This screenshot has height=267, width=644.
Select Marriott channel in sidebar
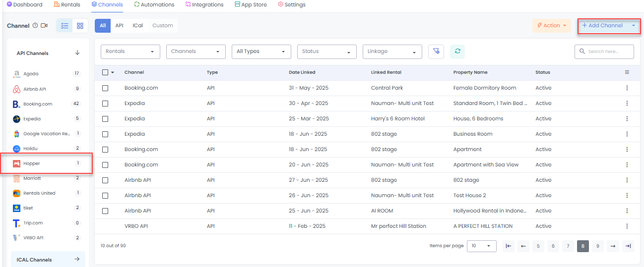(x=47, y=178)
